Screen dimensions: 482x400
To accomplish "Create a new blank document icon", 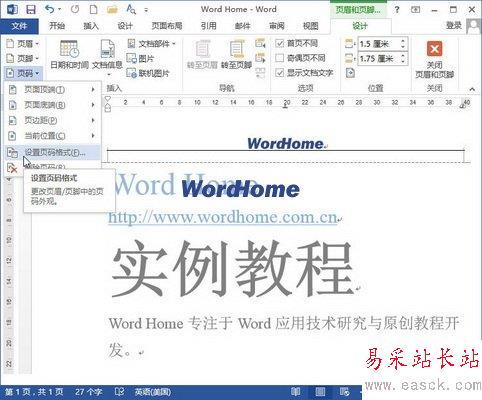I will 94,9.
